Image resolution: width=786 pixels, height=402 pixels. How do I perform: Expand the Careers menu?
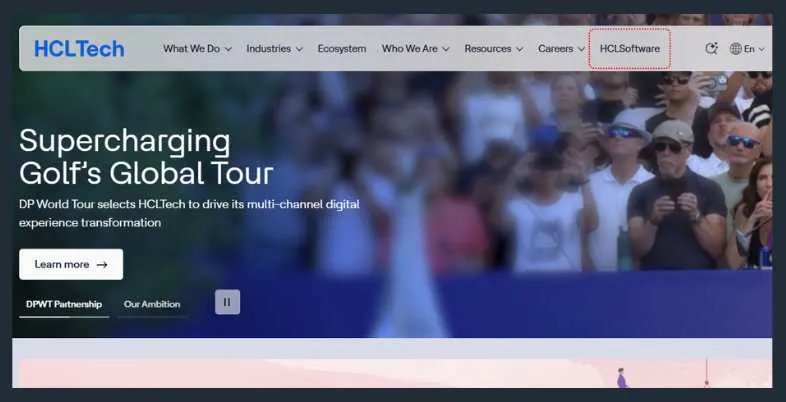point(561,49)
